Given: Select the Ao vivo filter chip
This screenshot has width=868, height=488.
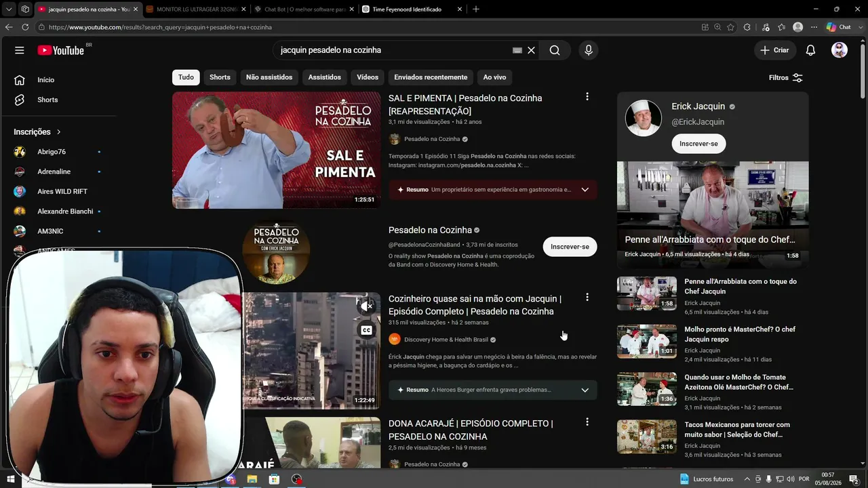Looking at the screenshot, I should pyautogui.click(x=494, y=77).
